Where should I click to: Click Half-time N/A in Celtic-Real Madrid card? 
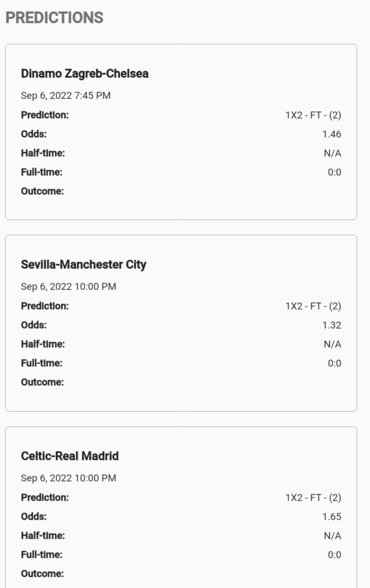pos(332,536)
